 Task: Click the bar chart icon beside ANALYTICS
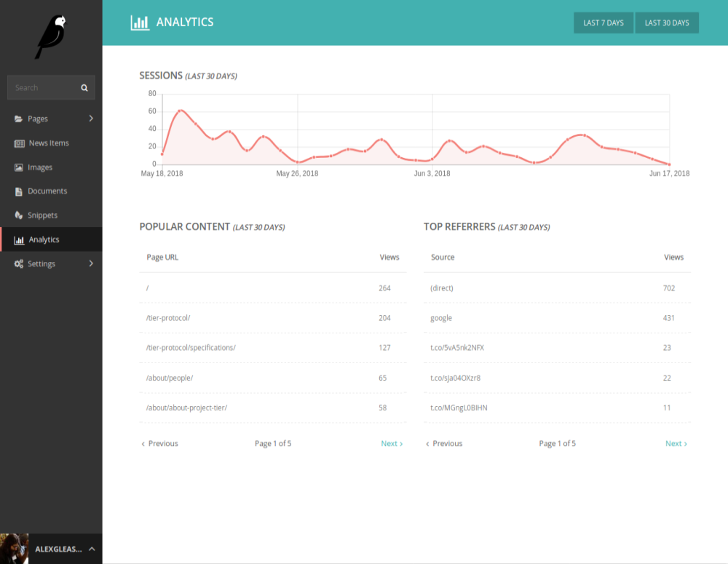(x=138, y=22)
